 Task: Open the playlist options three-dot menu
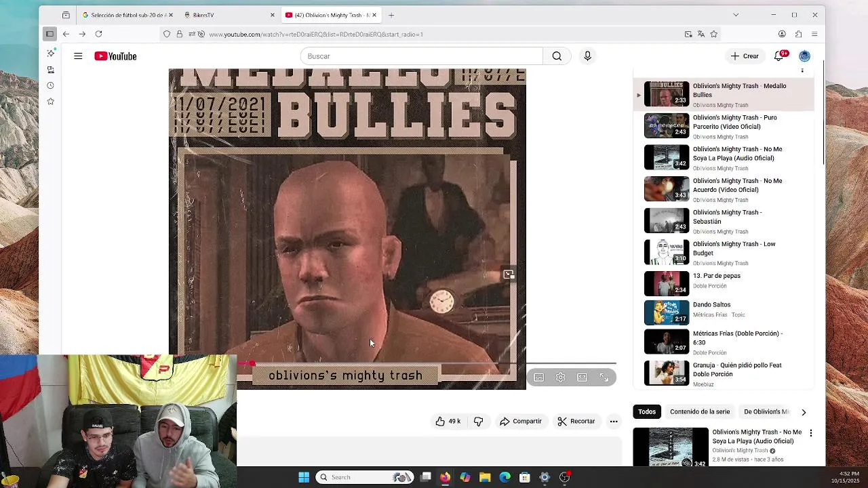802,70
